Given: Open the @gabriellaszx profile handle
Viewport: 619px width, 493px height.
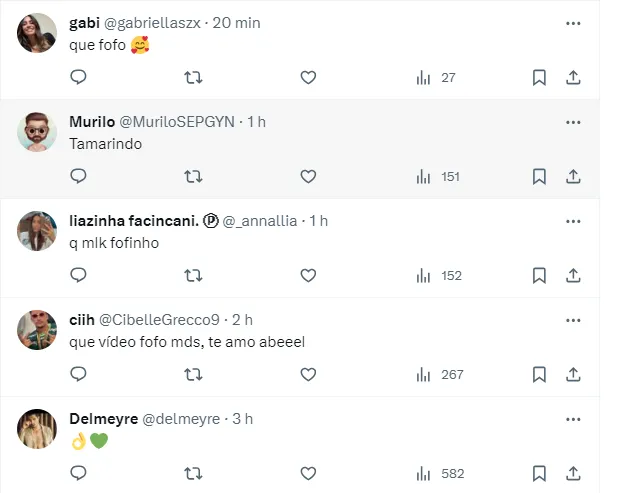Looking at the screenshot, I should 146,23.
